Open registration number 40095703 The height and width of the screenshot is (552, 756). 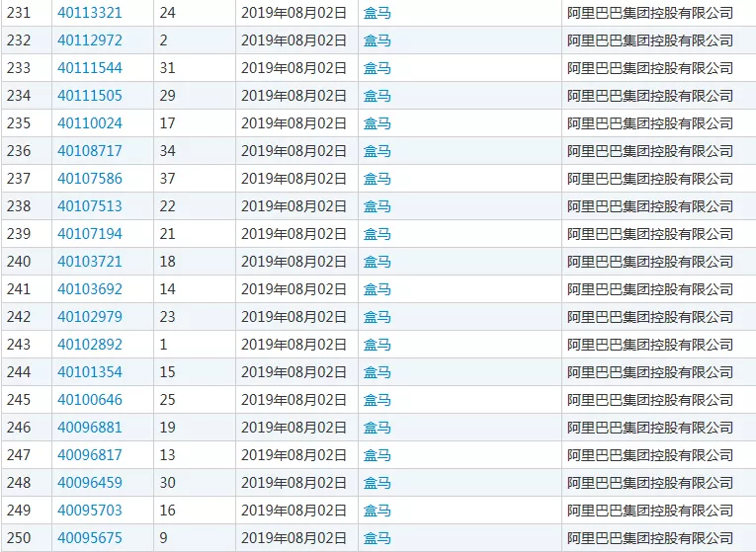tap(90, 511)
